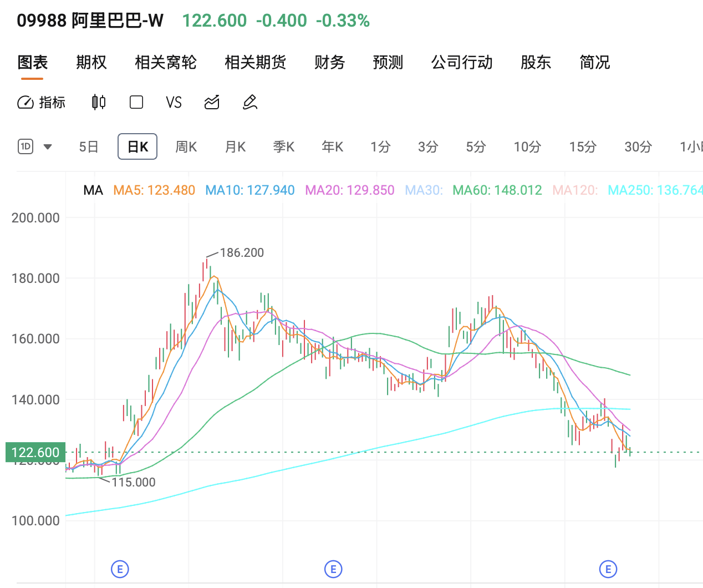Select the pencil drawing tool icon
The image size is (703, 588).
[x=250, y=103]
